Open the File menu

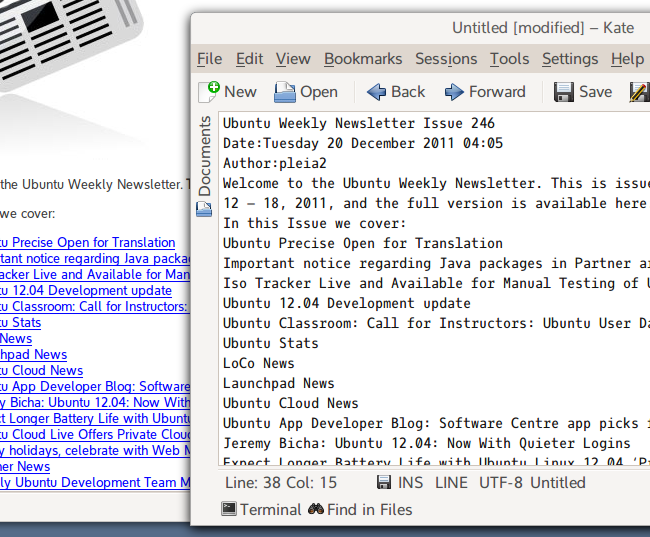pos(209,59)
